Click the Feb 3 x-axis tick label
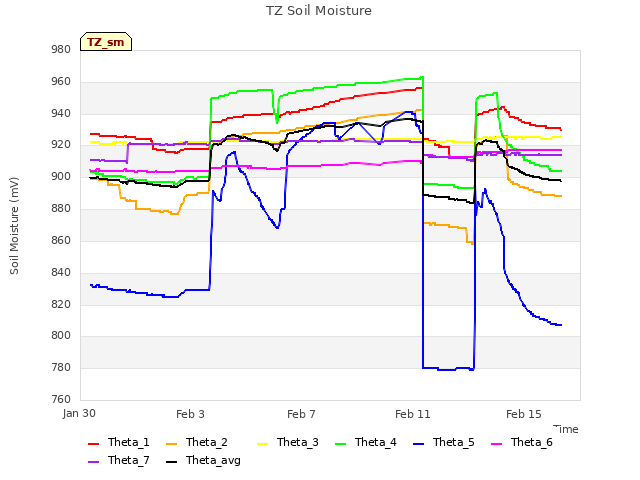Viewport: 640px width, 480px height. point(190,414)
